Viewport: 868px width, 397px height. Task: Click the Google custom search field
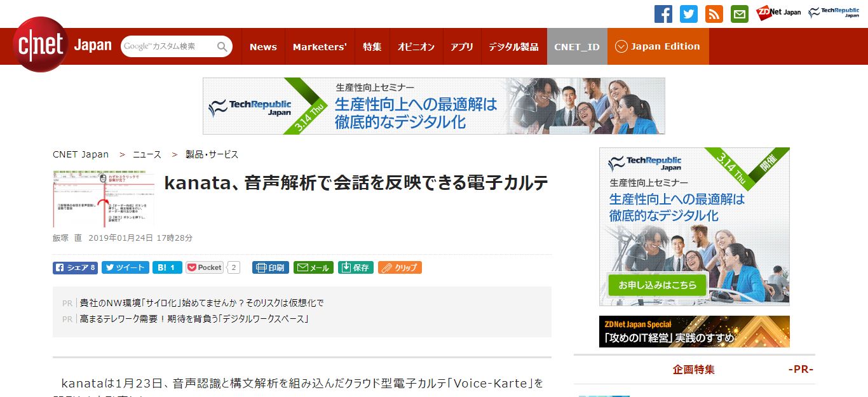pyautogui.click(x=168, y=46)
